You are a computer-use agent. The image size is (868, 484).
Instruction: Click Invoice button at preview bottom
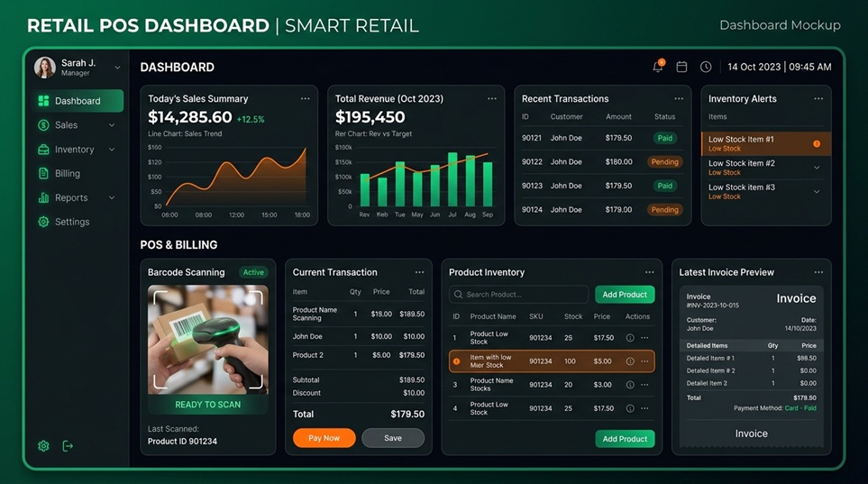tap(751, 434)
